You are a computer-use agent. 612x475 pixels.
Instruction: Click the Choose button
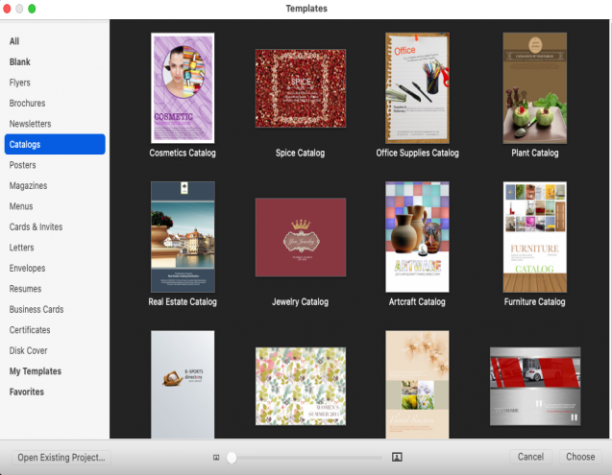tap(580, 457)
